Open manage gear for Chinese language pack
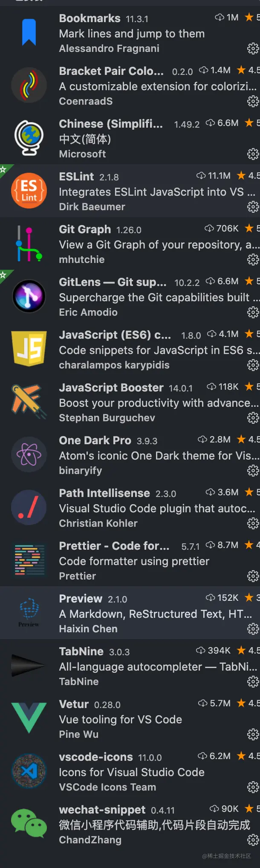This screenshot has height=868, width=260. pyautogui.click(x=253, y=154)
